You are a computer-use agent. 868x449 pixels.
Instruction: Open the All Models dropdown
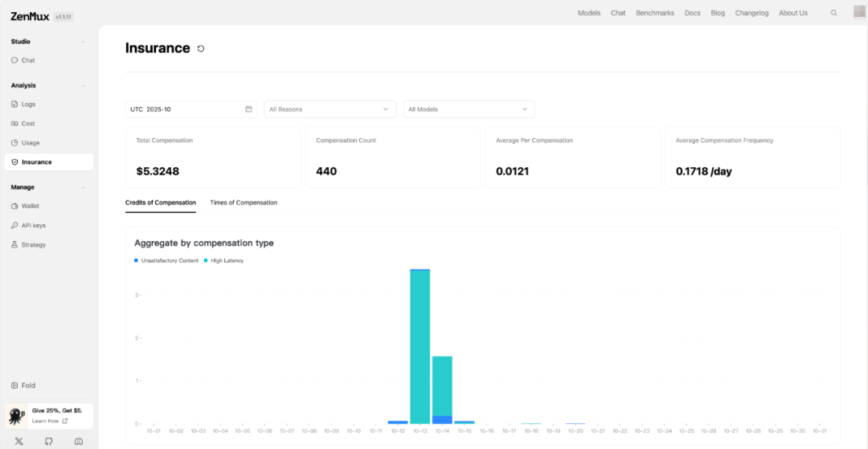pyautogui.click(x=469, y=109)
